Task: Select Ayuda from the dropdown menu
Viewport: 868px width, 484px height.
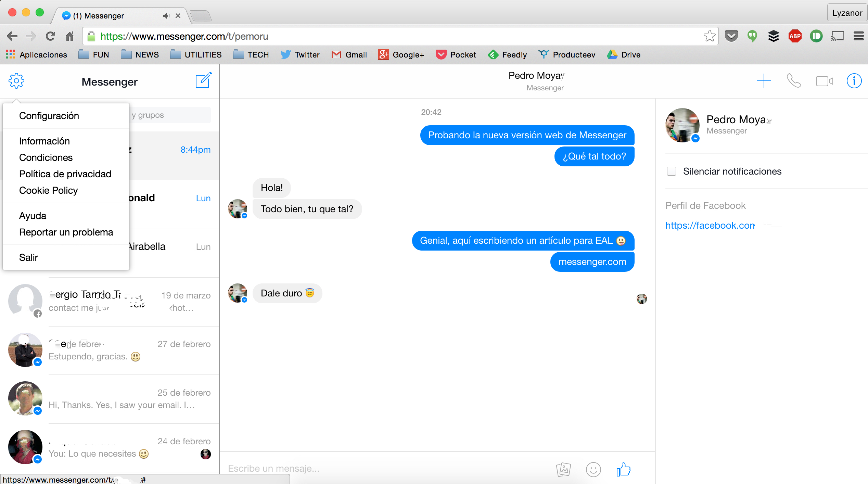Action: [31, 215]
